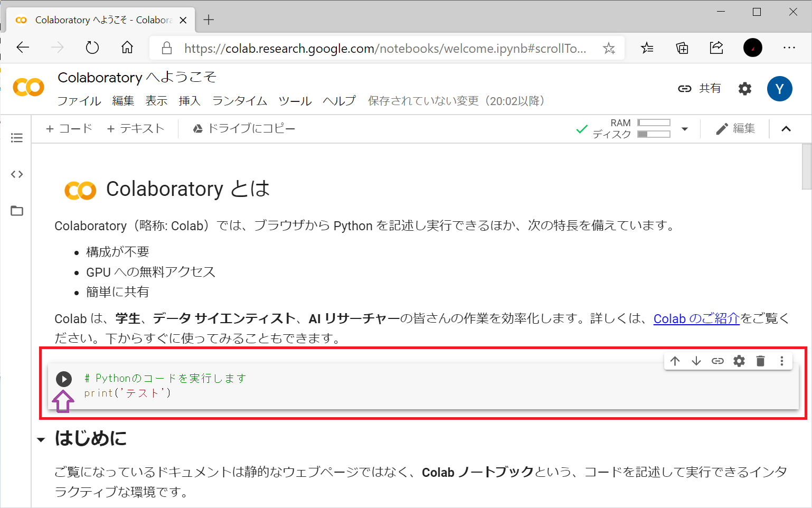Open the cell's more actions menu
Screen dimensions: 812x508
click(782, 361)
